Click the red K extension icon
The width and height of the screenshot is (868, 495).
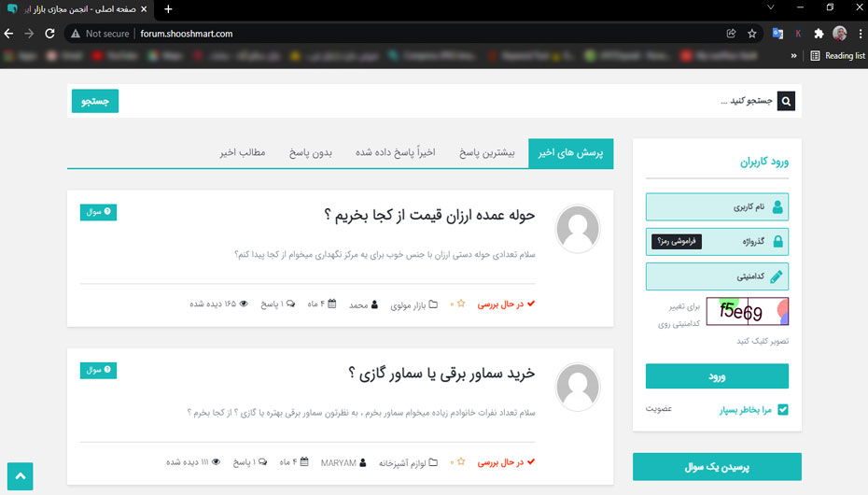[x=798, y=34]
